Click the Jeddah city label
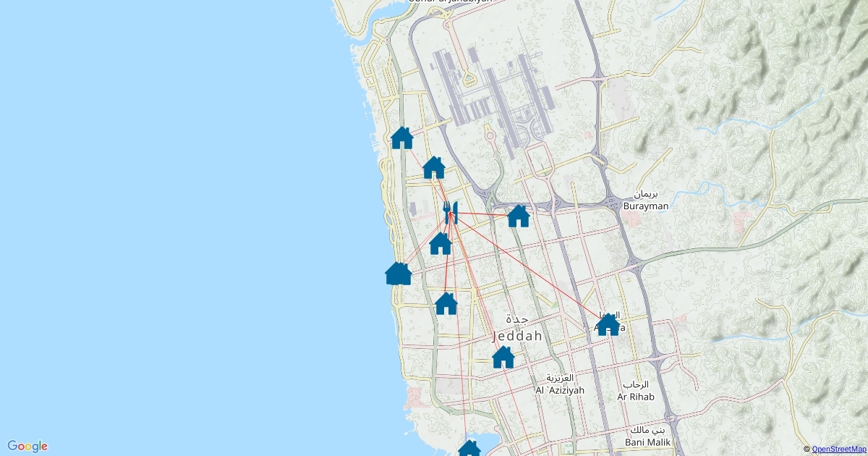868x456 pixels. [x=517, y=336]
